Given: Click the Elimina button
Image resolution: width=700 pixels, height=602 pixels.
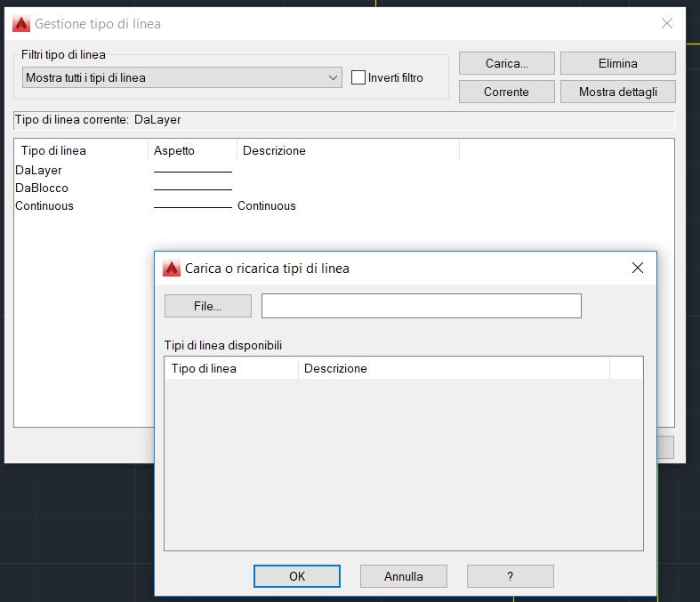Looking at the screenshot, I should [x=618, y=63].
